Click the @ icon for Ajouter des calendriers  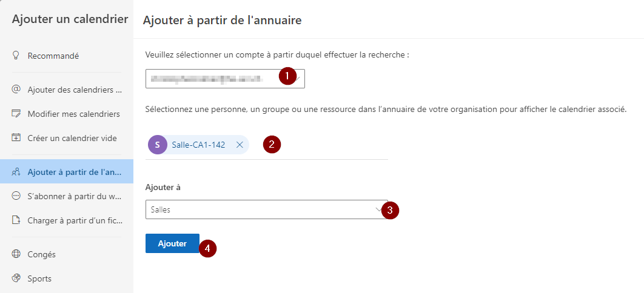(16, 90)
